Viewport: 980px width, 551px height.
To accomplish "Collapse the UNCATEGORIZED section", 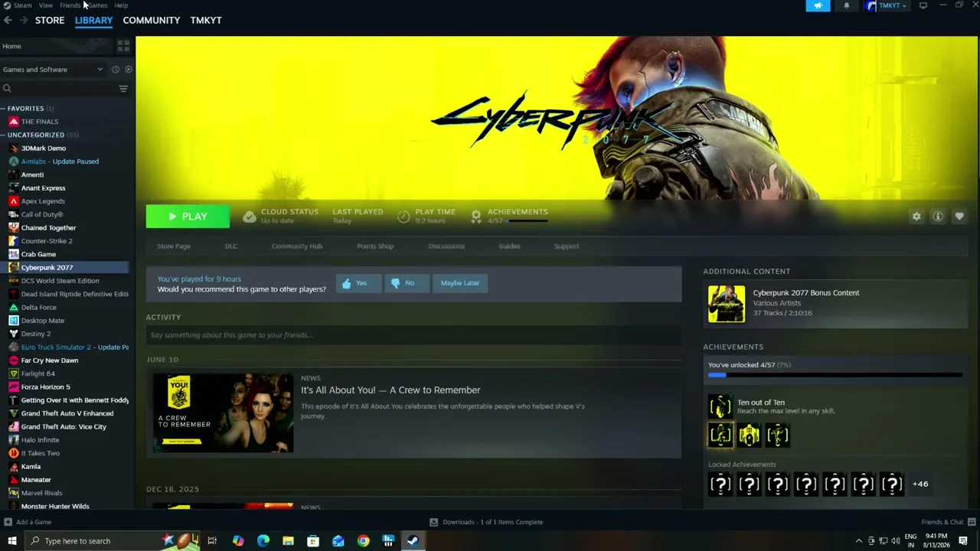I will (4, 135).
